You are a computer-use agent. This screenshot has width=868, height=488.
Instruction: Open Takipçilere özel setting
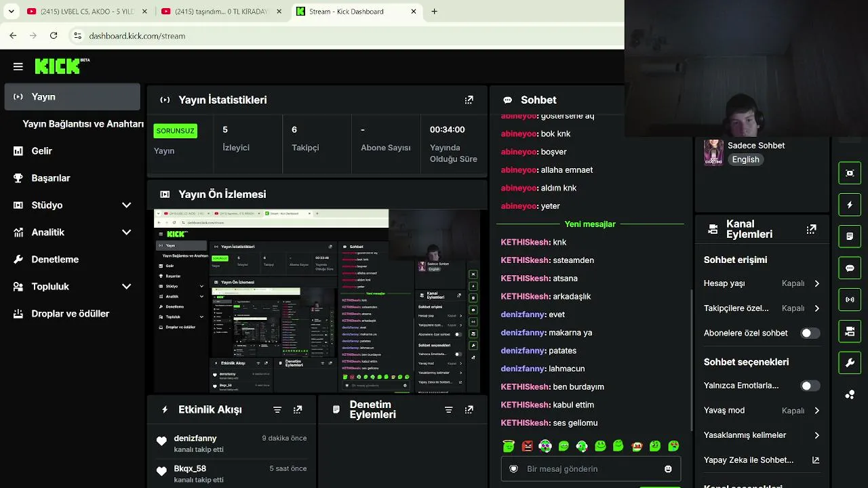tap(762, 308)
